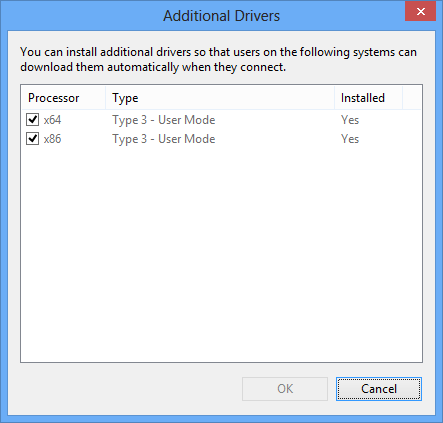Image resolution: width=443 pixels, height=423 pixels.
Task: Sort by the Type column header
Action: (x=220, y=98)
